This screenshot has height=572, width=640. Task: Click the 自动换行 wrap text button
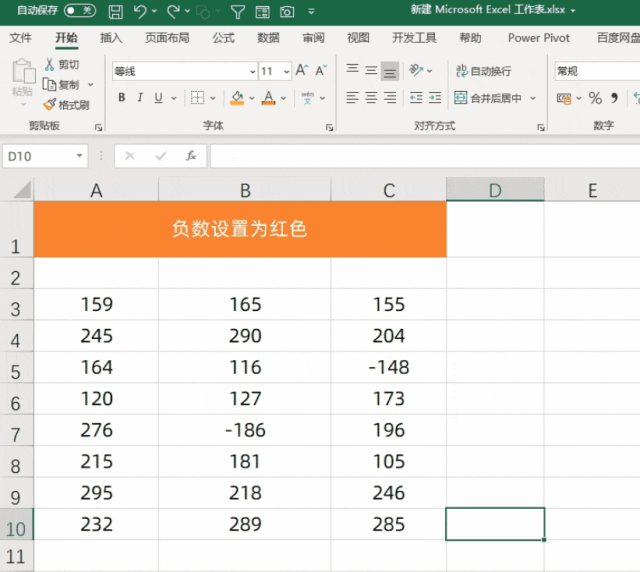(483, 71)
